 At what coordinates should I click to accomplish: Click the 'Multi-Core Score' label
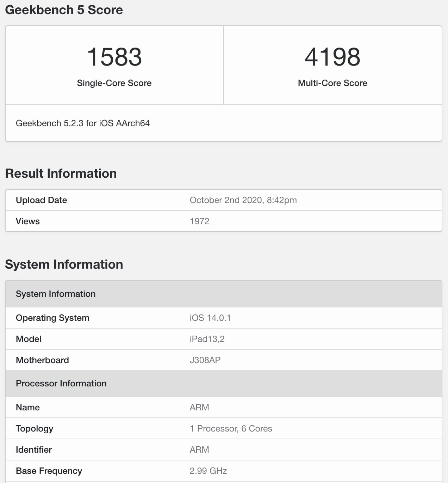click(332, 83)
